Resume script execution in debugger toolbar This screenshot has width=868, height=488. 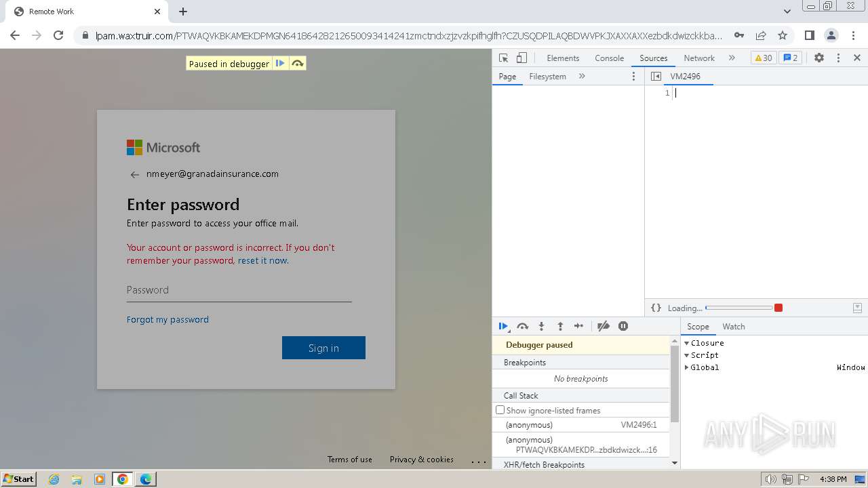503,326
